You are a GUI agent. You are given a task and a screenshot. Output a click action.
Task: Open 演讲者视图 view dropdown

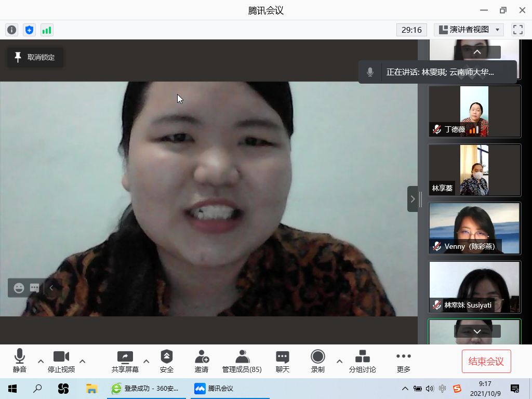(469, 30)
